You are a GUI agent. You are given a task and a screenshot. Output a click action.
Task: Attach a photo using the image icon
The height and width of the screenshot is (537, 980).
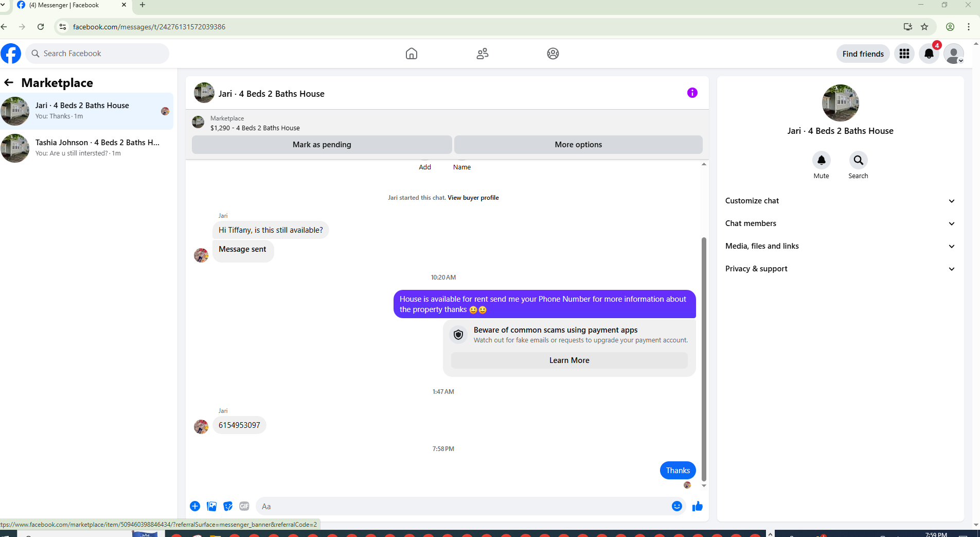[x=211, y=506]
